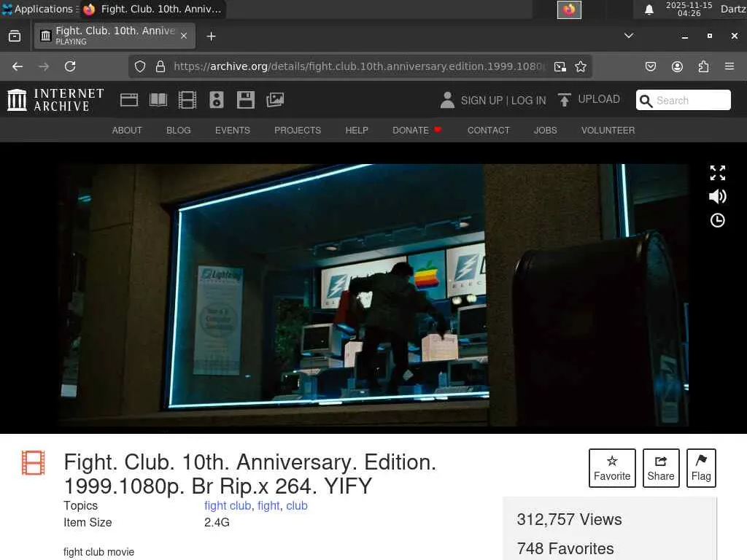Open the HELP menu item
The width and height of the screenshot is (747, 560).
pos(357,130)
